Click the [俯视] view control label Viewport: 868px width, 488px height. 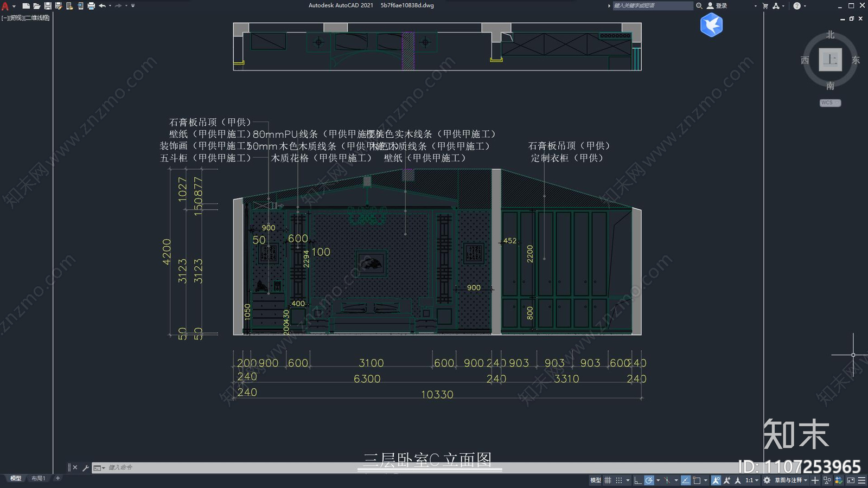pyautogui.click(x=16, y=18)
